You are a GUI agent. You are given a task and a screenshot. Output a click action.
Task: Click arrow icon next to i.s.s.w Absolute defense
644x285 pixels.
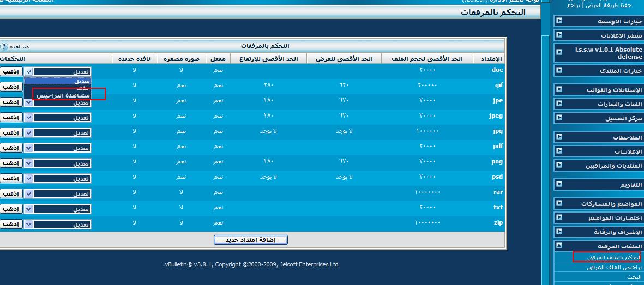click(x=559, y=53)
